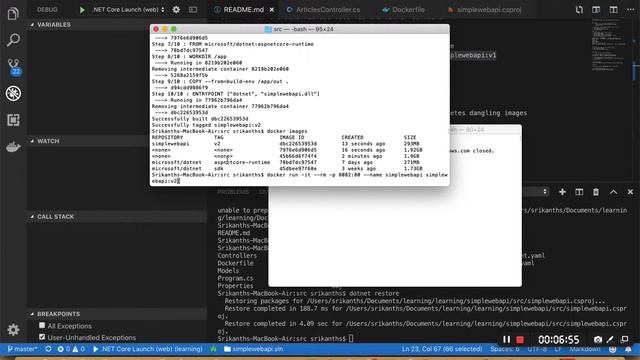
Task: Click the recorder pencil annotate icon
Action: (x=610, y=340)
